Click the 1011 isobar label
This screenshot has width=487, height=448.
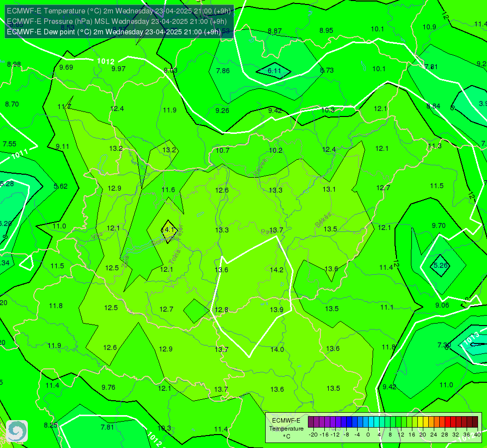click(x=19, y=154)
